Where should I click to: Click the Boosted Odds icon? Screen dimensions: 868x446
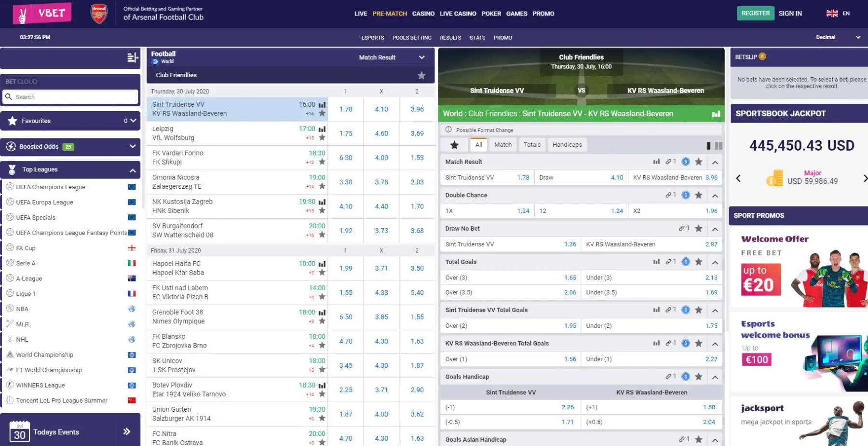click(x=11, y=146)
